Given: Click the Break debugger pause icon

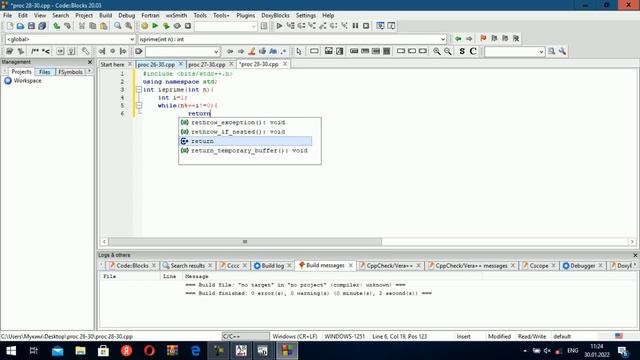Looking at the screenshot, I should [355, 26].
